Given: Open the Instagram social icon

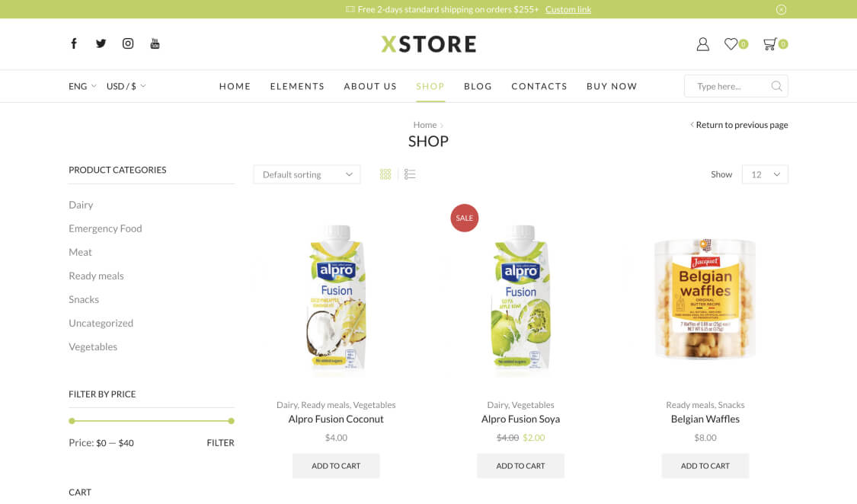Looking at the screenshot, I should click(x=128, y=43).
